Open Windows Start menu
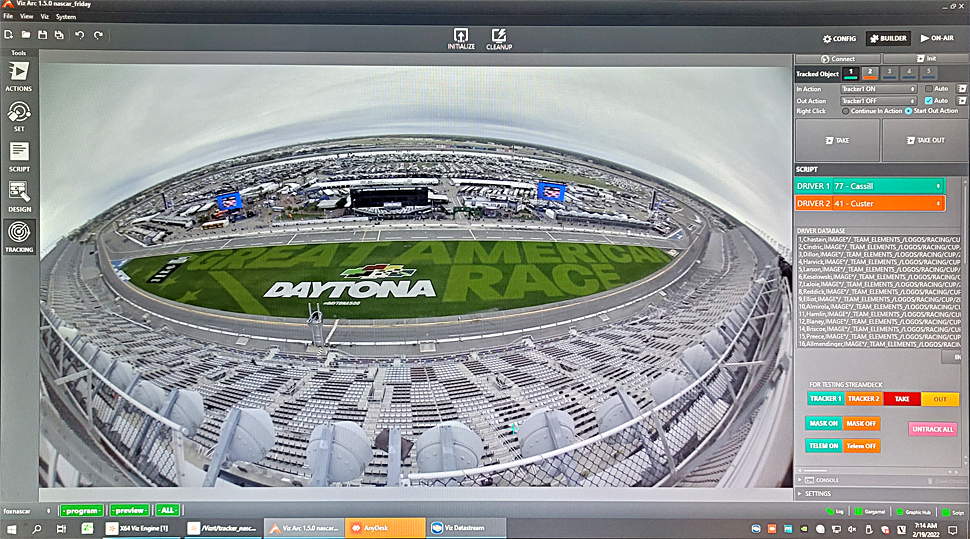970x539 pixels. [x=11, y=528]
